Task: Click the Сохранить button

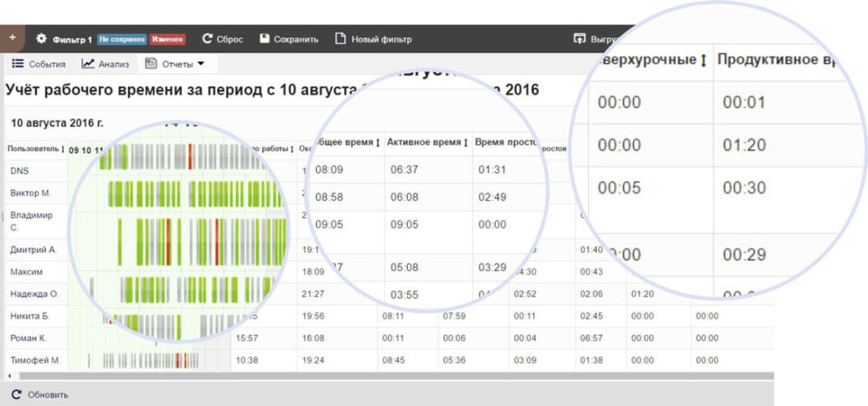Action: tap(289, 39)
